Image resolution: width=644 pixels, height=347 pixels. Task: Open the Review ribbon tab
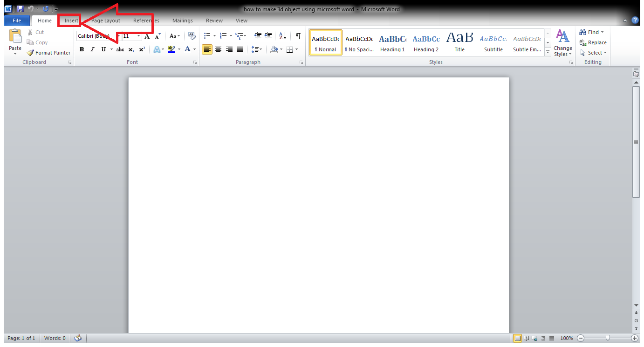pyautogui.click(x=214, y=21)
